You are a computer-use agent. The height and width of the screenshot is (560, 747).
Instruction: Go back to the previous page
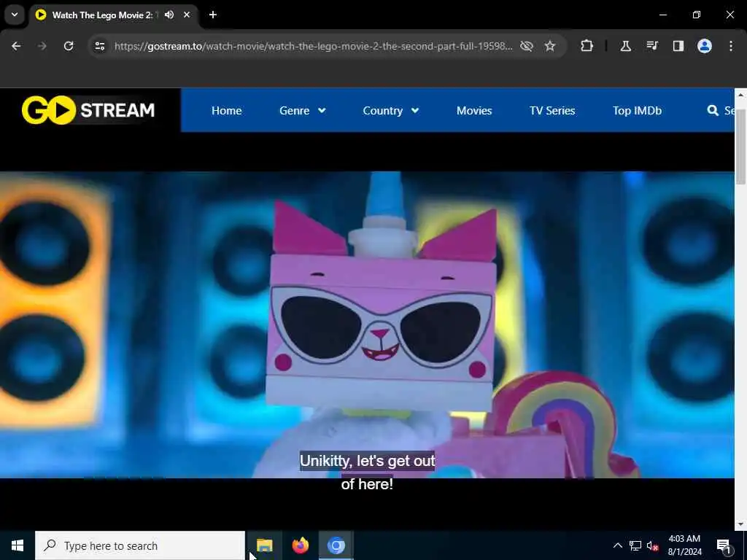click(x=16, y=46)
